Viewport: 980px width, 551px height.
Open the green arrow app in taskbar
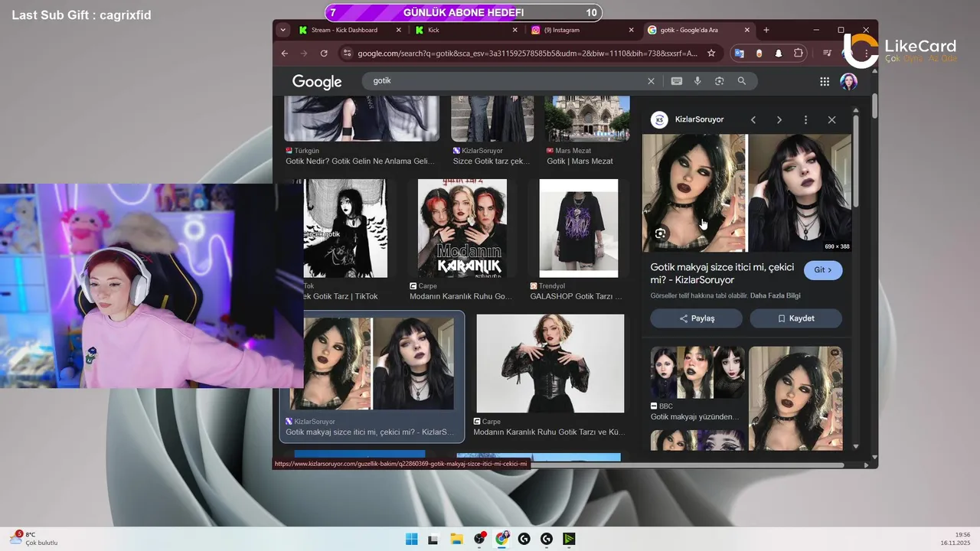point(569,539)
